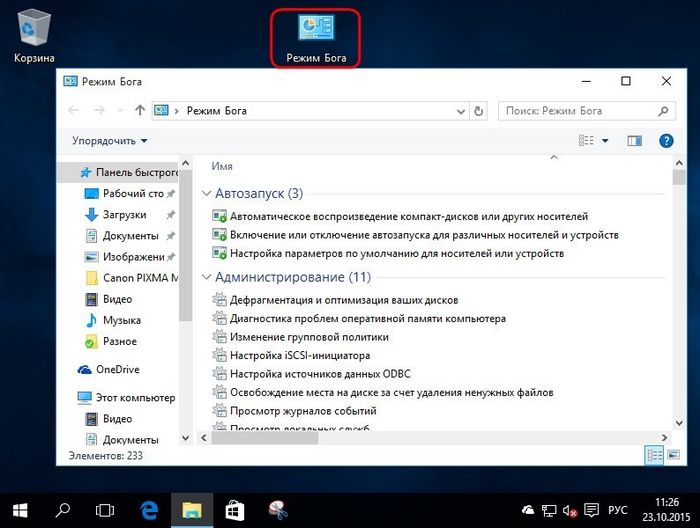Click the refresh button in address bar
The height and width of the screenshot is (528, 700).
tap(479, 111)
